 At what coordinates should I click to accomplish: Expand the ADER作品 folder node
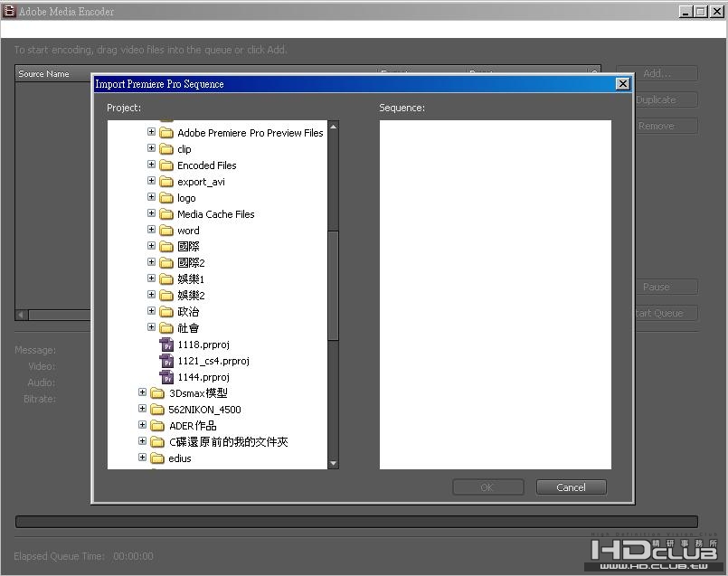click(x=143, y=425)
